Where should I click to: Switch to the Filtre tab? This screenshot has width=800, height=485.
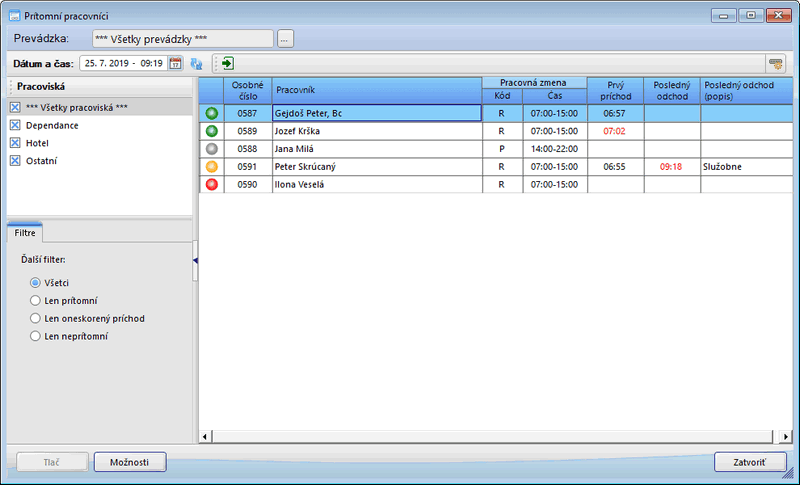pyautogui.click(x=25, y=232)
